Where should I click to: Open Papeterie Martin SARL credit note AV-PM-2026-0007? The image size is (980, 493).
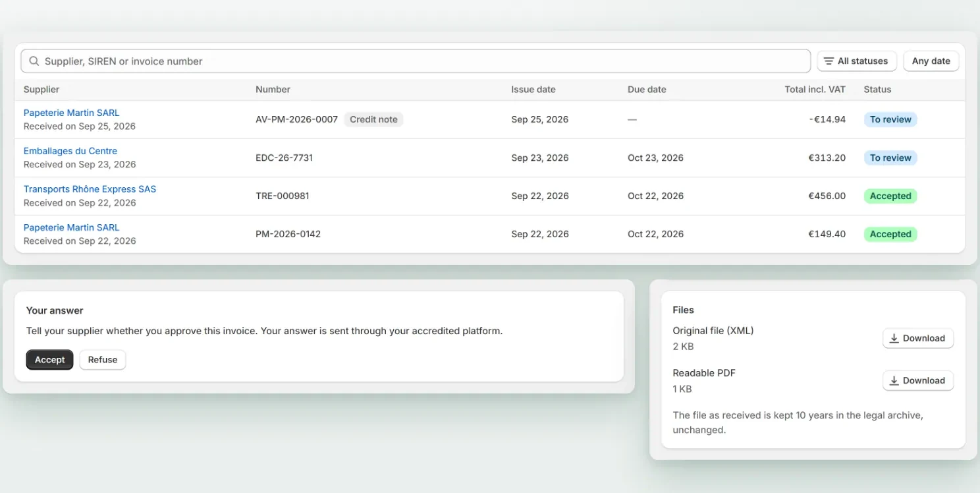[72, 113]
